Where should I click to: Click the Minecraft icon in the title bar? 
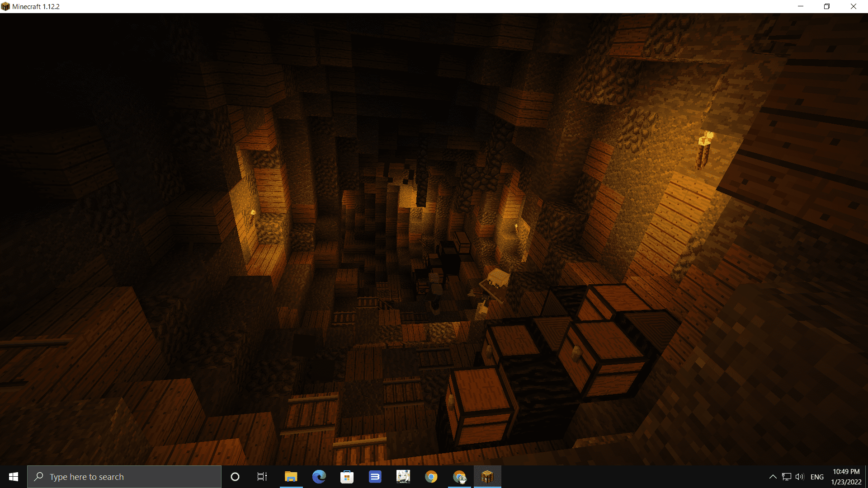[5, 6]
